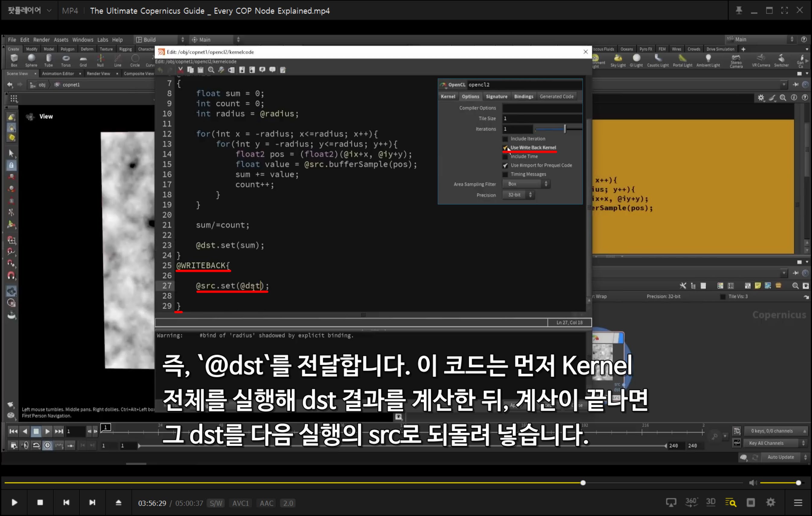Add a Caustic Light from the shelf
The image size is (812, 516).
coord(658,60)
